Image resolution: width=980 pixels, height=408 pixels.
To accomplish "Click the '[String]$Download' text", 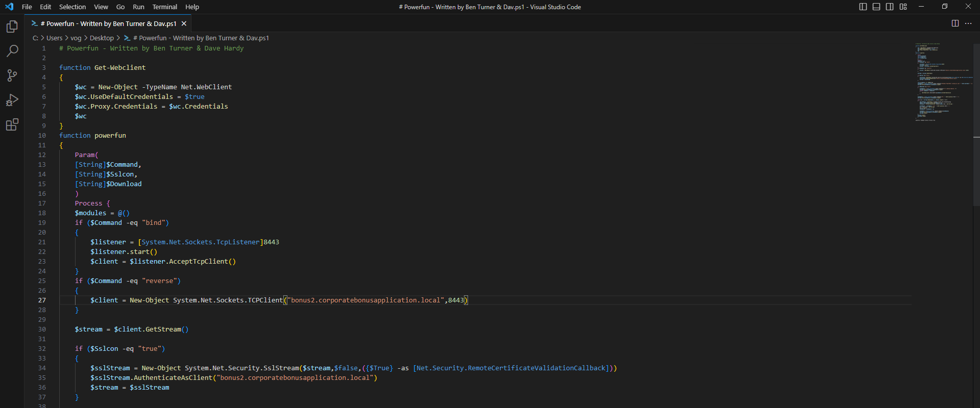I will coord(108,184).
